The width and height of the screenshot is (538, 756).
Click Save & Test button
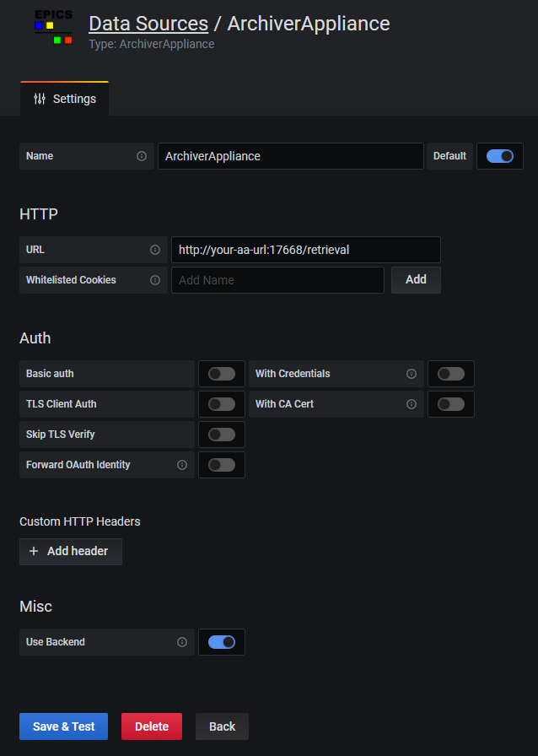pos(63,726)
